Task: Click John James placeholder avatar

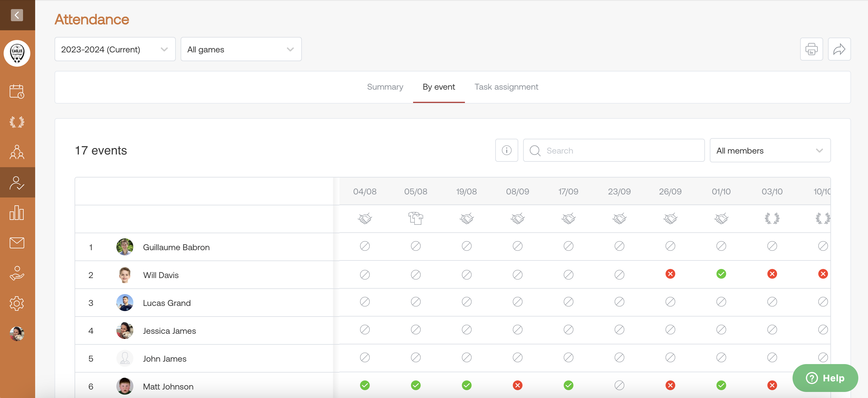Action: click(125, 359)
